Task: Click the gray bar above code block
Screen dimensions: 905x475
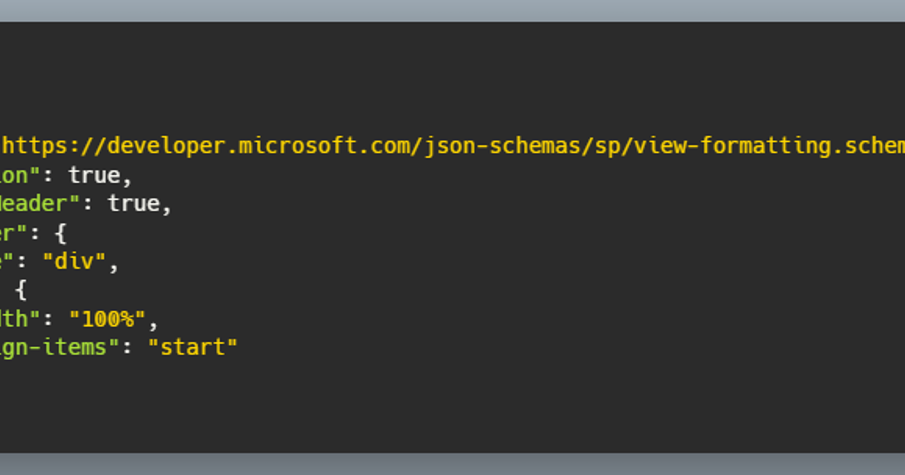Action: [450, 10]
